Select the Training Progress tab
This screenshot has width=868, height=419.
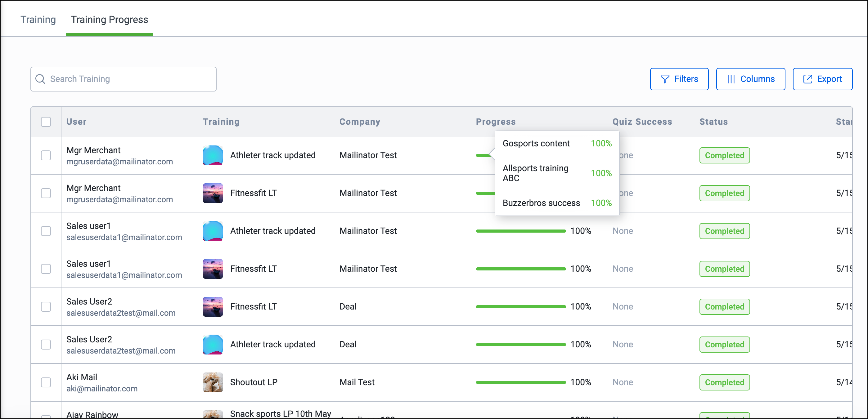(110, 20)
